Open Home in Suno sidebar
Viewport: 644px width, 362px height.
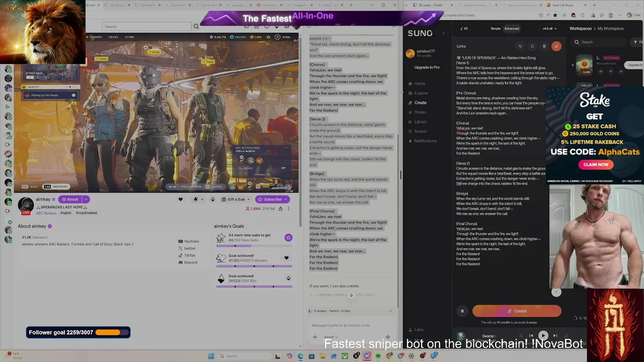click(x=417, y=83)
